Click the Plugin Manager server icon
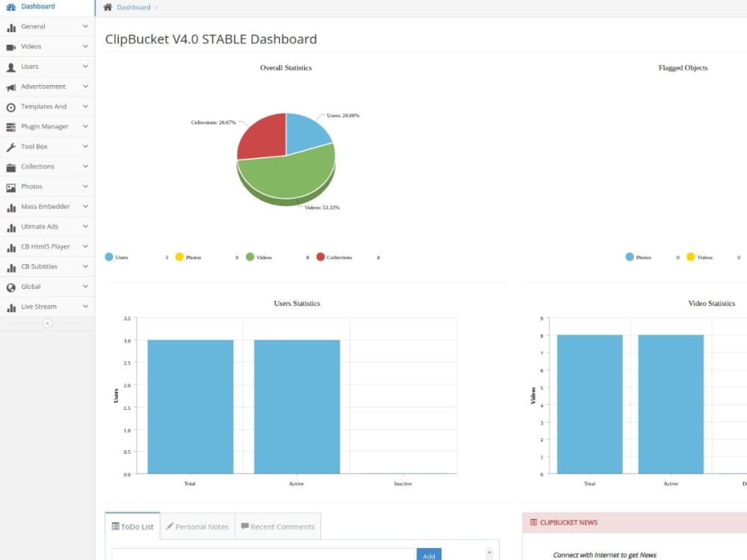The height and width of the screenshot is (560, 747). 11,127
